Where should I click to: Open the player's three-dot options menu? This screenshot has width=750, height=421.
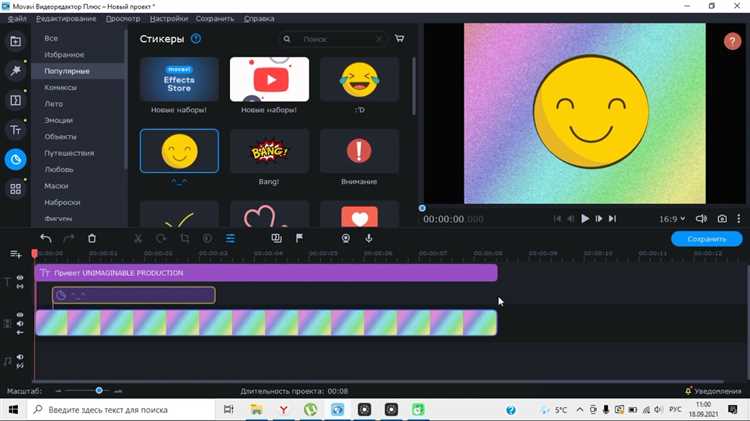point(741,218)
